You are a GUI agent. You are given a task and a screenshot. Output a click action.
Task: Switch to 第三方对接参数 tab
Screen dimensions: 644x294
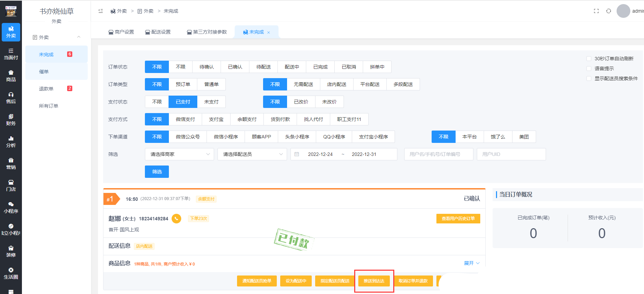207,32
